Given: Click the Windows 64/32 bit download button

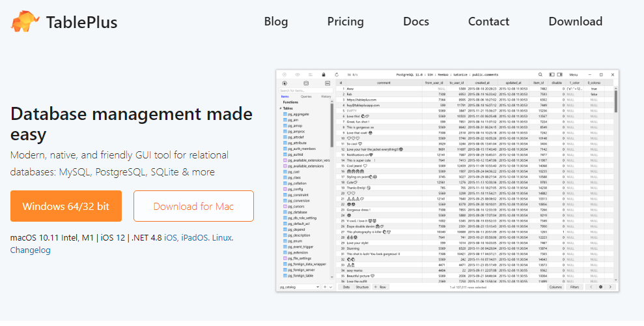Looking at the screenshot, I should (x=66, y=206).
